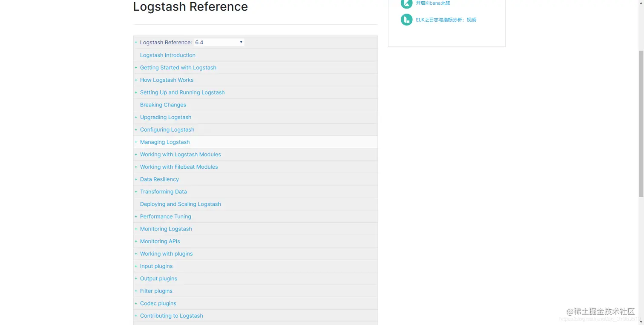Expand Working with plugins plus sign
Viewport: 644px width, 325px height.
[x=136, y=253]
